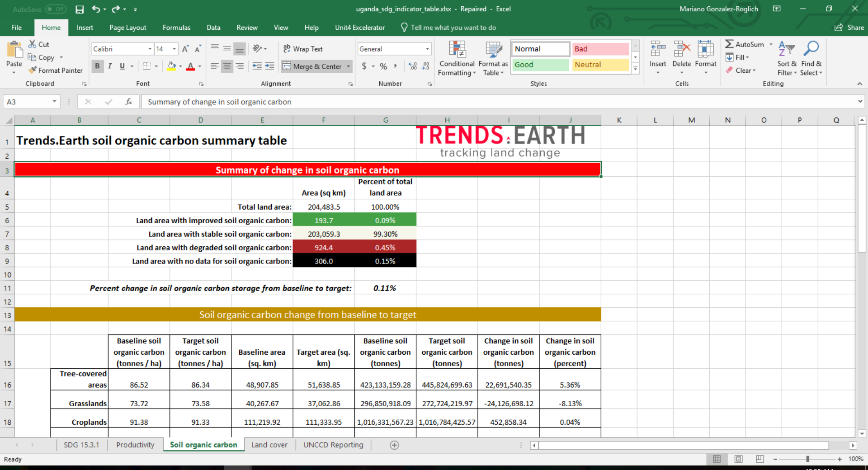Click the Increase Font Size icon

(x=185, y=49)
